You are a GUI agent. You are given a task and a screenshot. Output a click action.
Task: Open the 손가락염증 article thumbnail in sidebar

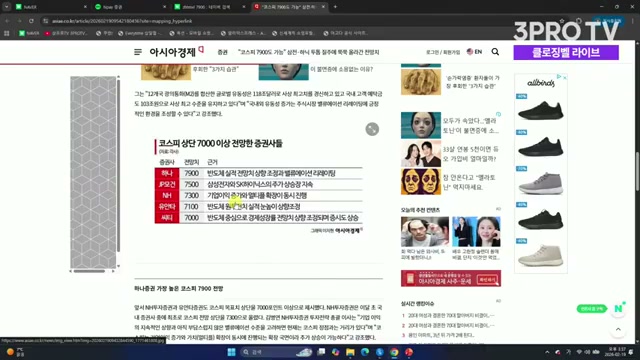[x=421, y=82]
